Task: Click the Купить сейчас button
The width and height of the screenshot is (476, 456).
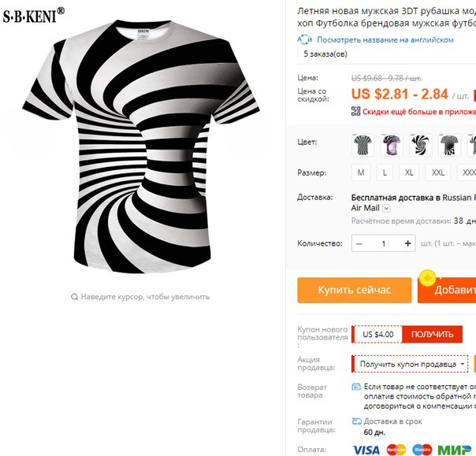Action: click(x=355, y=290)
